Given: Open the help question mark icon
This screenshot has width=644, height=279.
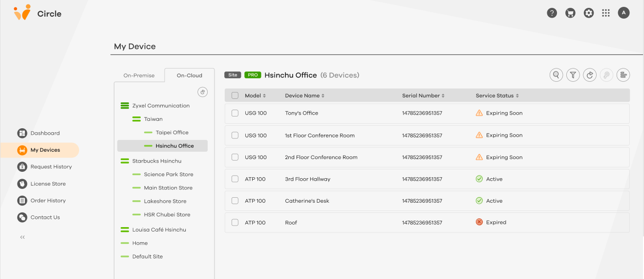Looking at the screenshot, I should tap(552, 13).
